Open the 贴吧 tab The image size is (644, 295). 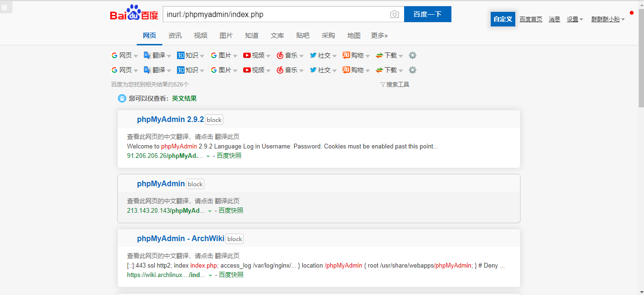point(303,35)
